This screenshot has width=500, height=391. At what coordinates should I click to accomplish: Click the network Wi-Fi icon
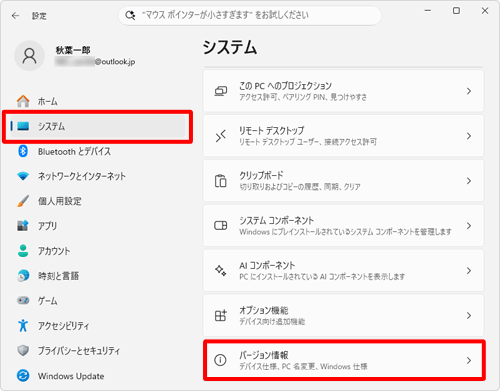tap(23, 176)
